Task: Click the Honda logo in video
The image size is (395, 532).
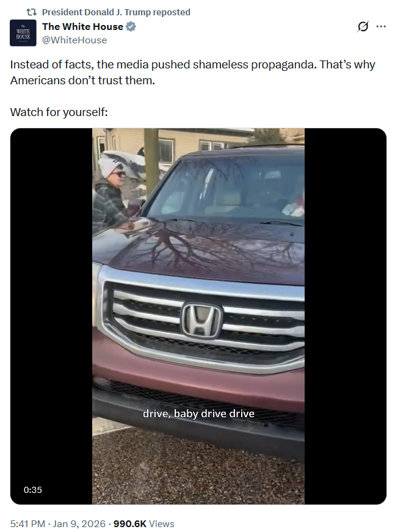Action: pos(201,321)
